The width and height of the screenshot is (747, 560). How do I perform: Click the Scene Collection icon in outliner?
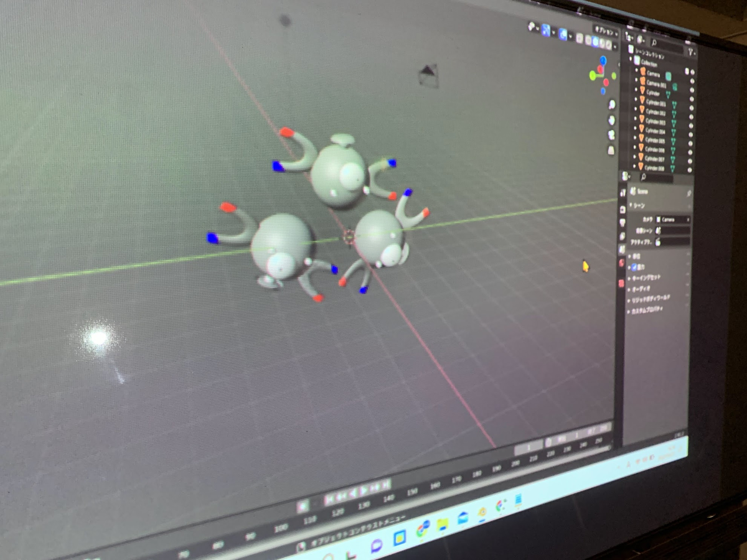coord(631,49)
